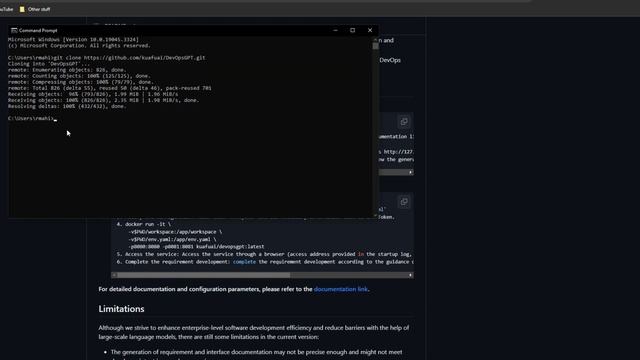Screen dimensions: 640x360
Task: Click the right arrow of the upper code block scrollbar
Action: (411, 172)
